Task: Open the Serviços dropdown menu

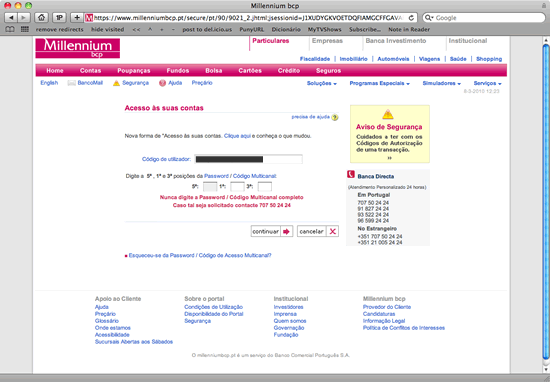Action: (487, 83)
